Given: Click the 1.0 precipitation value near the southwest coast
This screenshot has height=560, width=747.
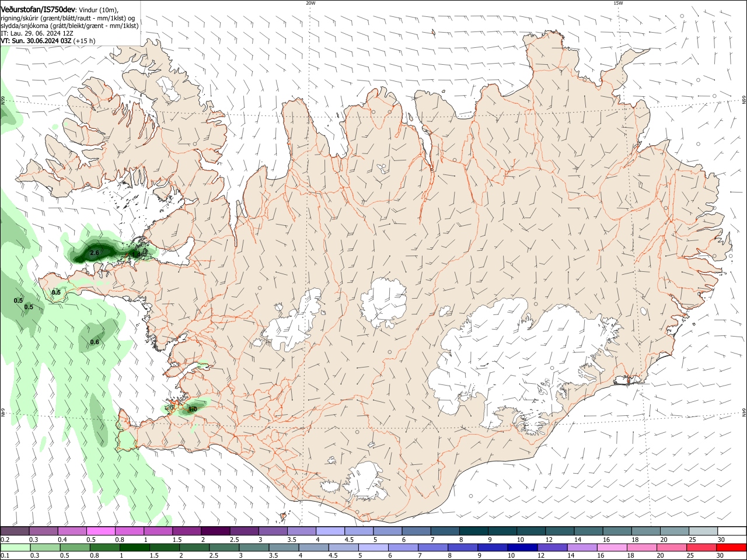Looking at the screenshot, I should tap(193, 409).
